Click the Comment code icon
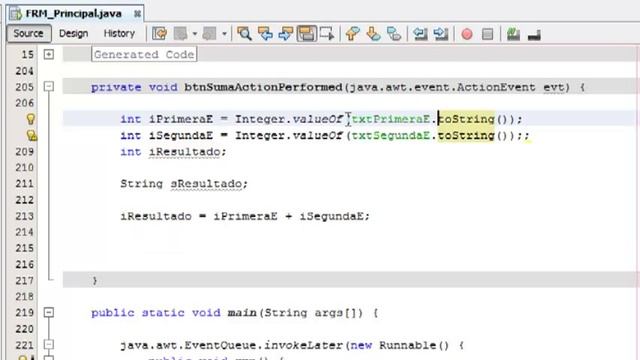 click(513, 33)
